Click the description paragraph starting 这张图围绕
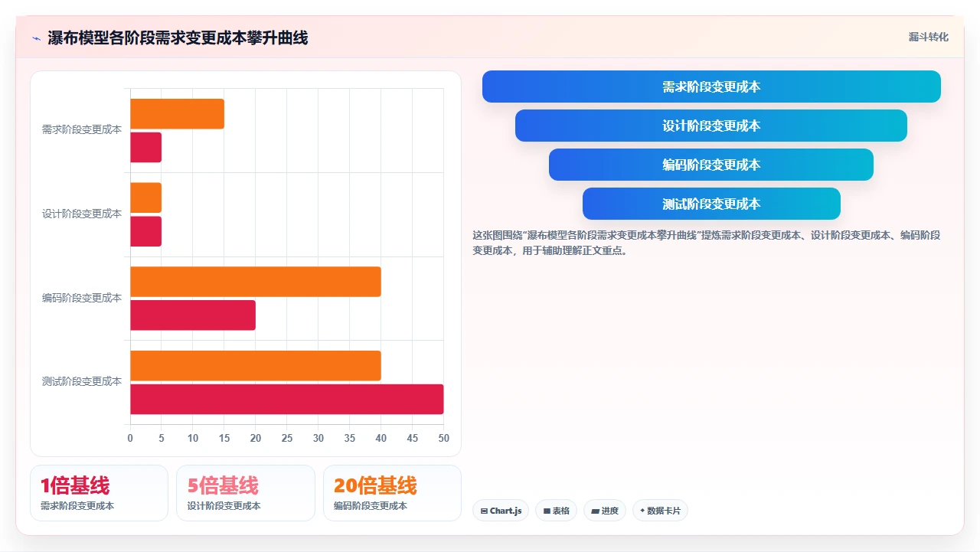Image resolution: width=980 pixels, height=552 pixels. tap(707, 243)
